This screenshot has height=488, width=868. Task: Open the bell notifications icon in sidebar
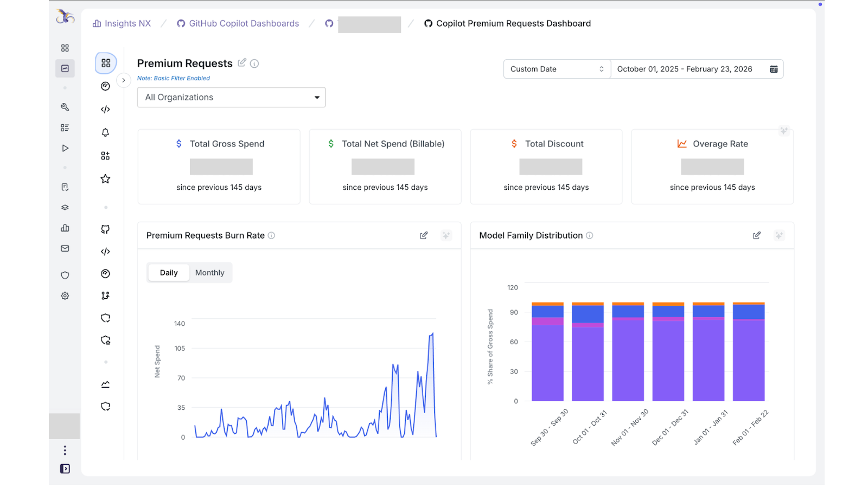(x=105, y=132)
